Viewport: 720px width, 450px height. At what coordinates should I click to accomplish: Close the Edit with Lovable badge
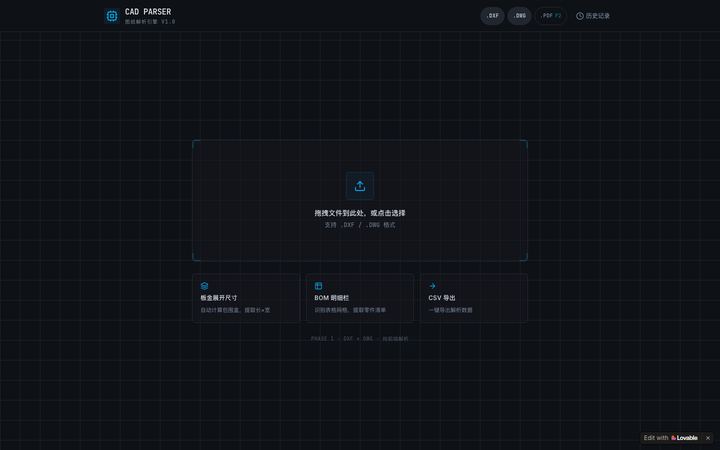click(708, 438)
